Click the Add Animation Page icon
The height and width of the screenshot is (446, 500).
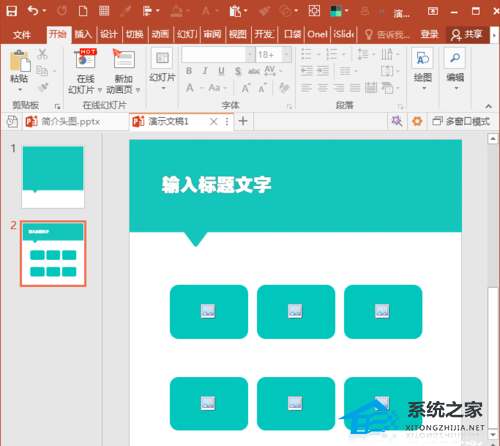[x=124, y=59]
